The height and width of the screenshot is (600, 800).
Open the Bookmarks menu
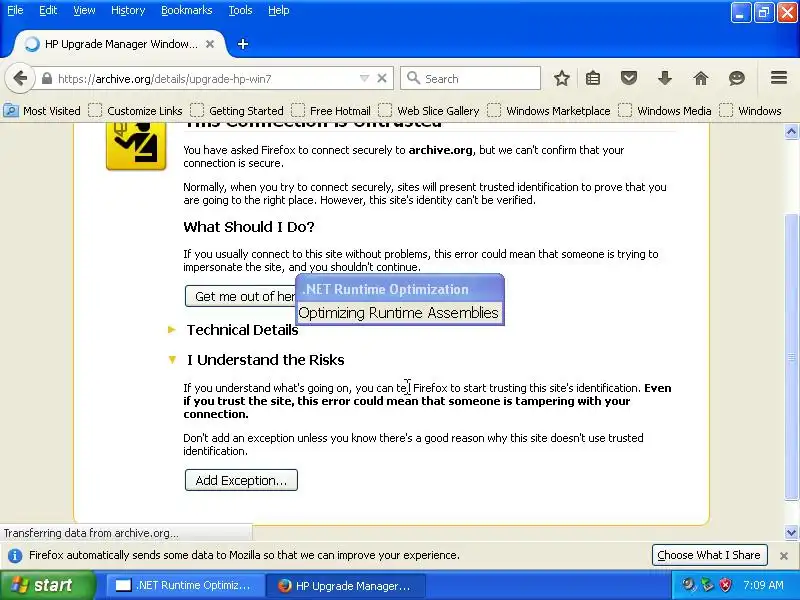pyautogui.click(x=186, y=10)
